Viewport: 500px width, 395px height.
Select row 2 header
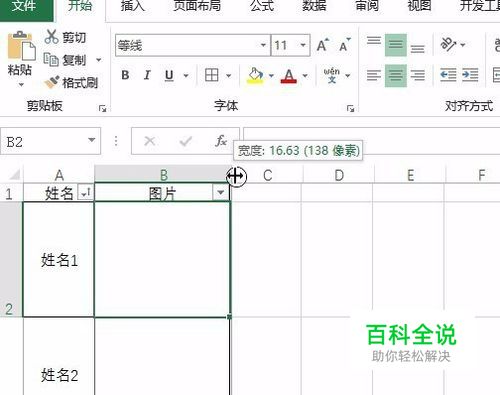tap(11, 259)
